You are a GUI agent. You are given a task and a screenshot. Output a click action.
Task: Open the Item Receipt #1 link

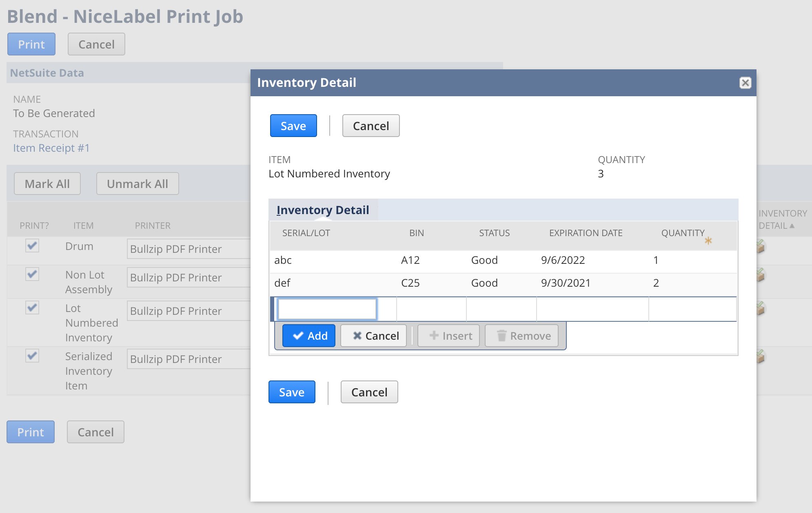pyautogui.click(x=51, y=148)
